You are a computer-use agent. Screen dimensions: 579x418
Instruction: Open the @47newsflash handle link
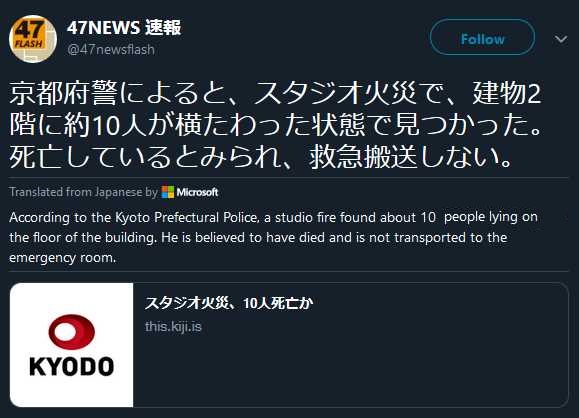(111, 49)
